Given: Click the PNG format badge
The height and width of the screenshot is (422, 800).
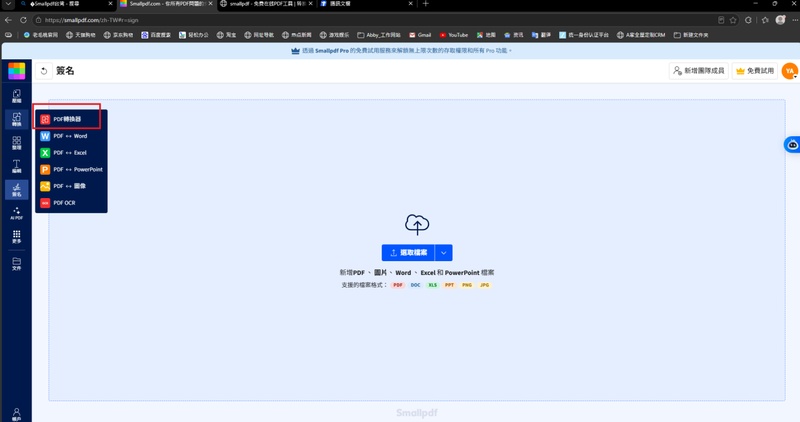Looking at the screenshot, I should click(467, 285).
